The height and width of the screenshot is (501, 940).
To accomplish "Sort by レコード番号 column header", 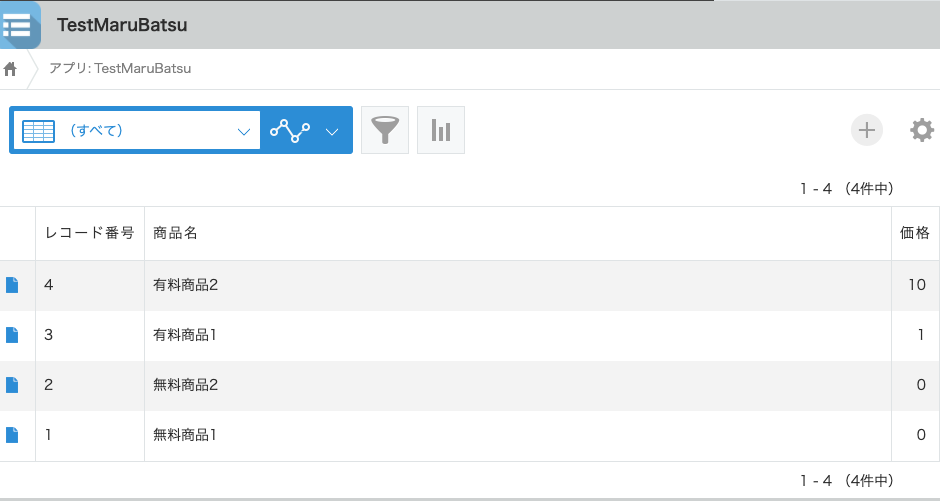I will [90, 233].
